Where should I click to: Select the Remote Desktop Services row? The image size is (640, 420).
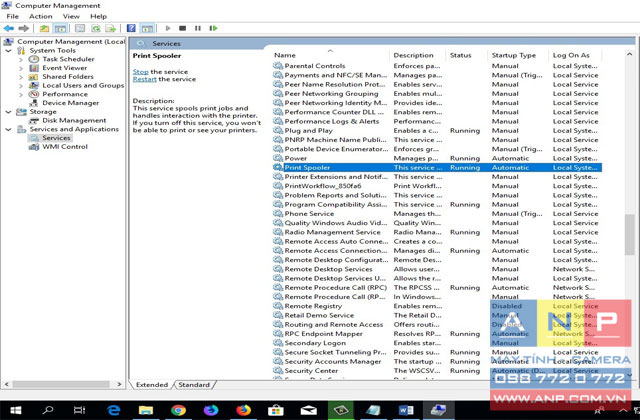(437, 269)
